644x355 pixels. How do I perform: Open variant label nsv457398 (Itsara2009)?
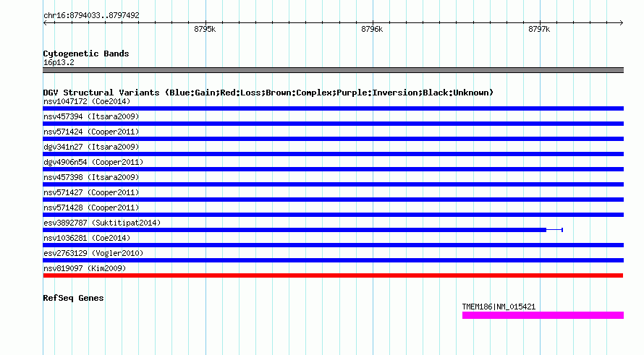point(91,177)
